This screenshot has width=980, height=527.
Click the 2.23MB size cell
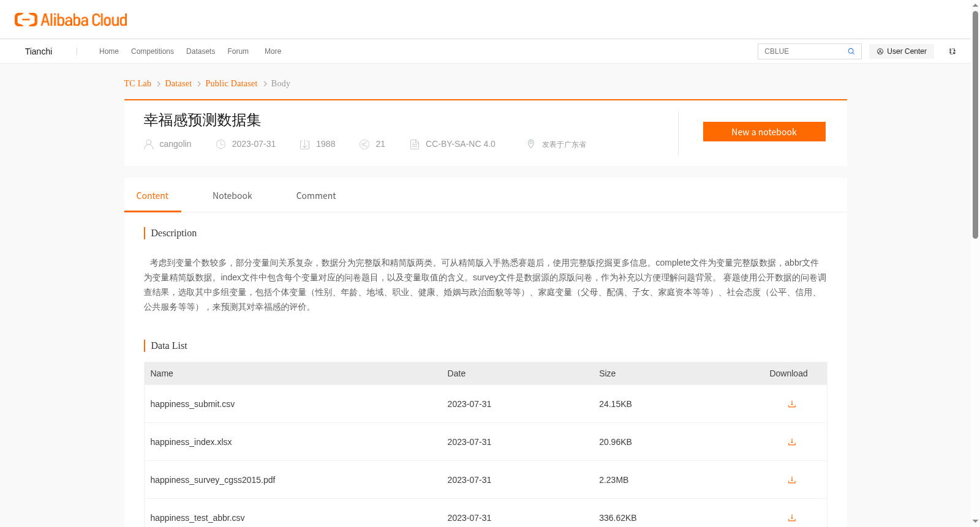(x=614, y=480)
